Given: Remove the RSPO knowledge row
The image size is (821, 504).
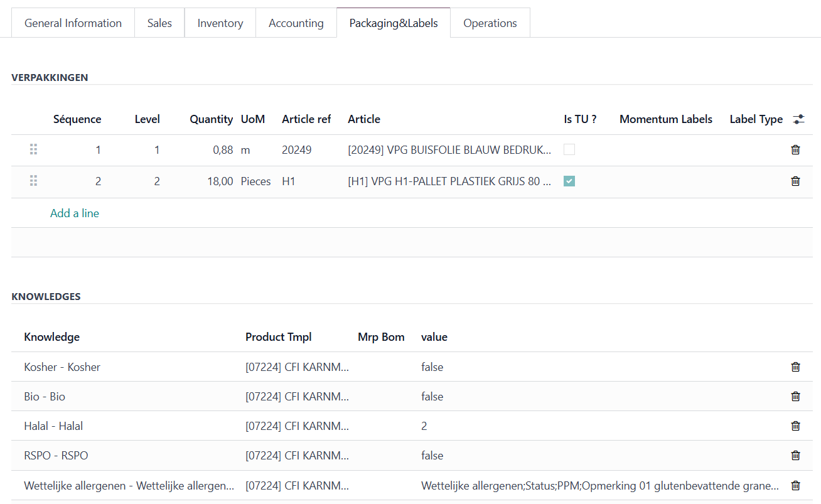Looking at the screenshot, I should coord(795,456).
